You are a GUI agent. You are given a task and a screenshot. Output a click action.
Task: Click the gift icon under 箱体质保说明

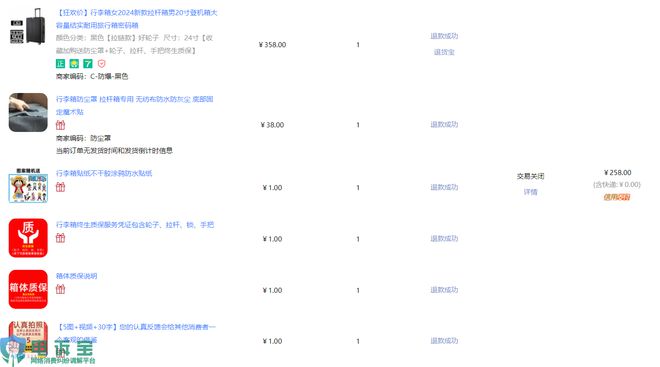coord(61,289)
